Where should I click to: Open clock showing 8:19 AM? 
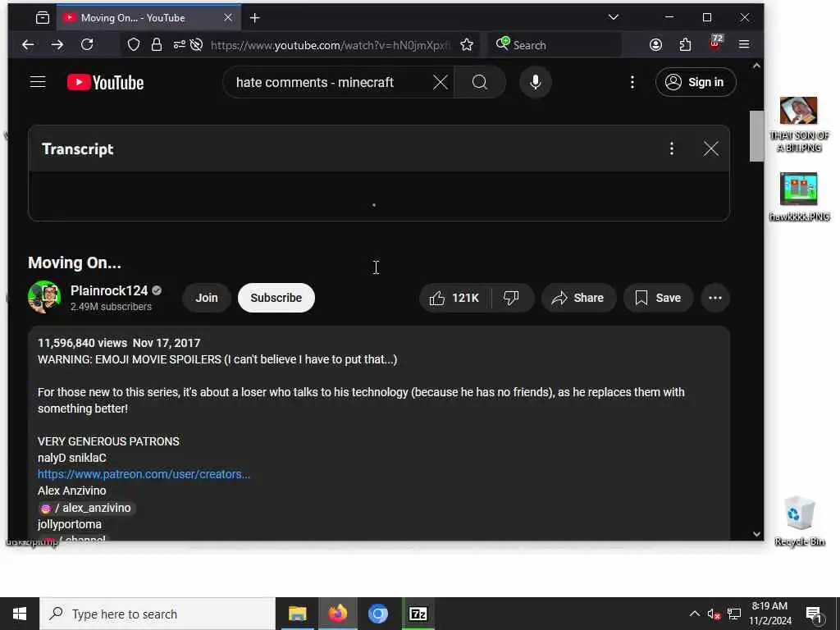tap(769, 614)
